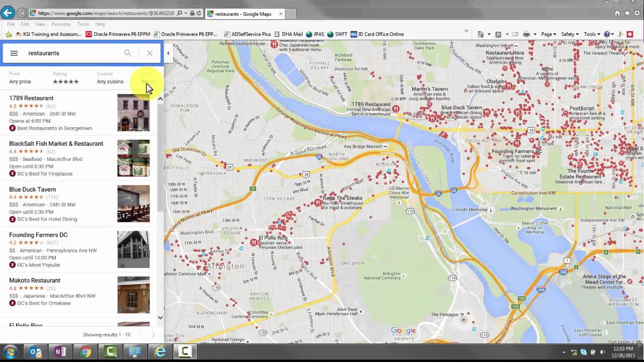Open Google Chrome from the taskbar
This screenshot has width=644, height=362.
click(x=85, y=352)
